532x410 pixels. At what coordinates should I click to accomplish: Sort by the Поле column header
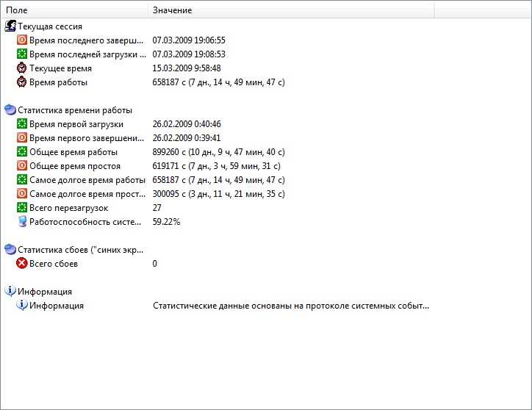tap(75, 10)
